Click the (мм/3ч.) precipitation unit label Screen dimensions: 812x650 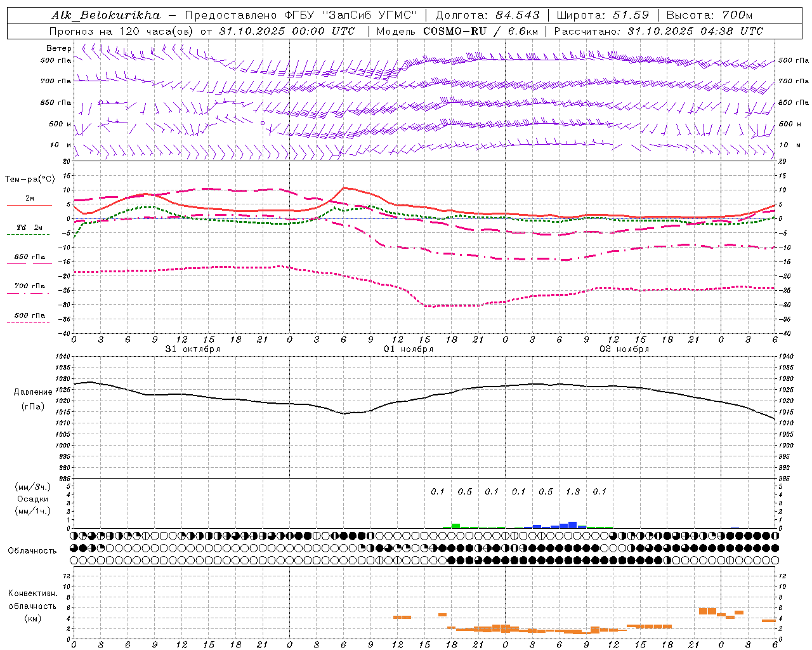(34, 487)
